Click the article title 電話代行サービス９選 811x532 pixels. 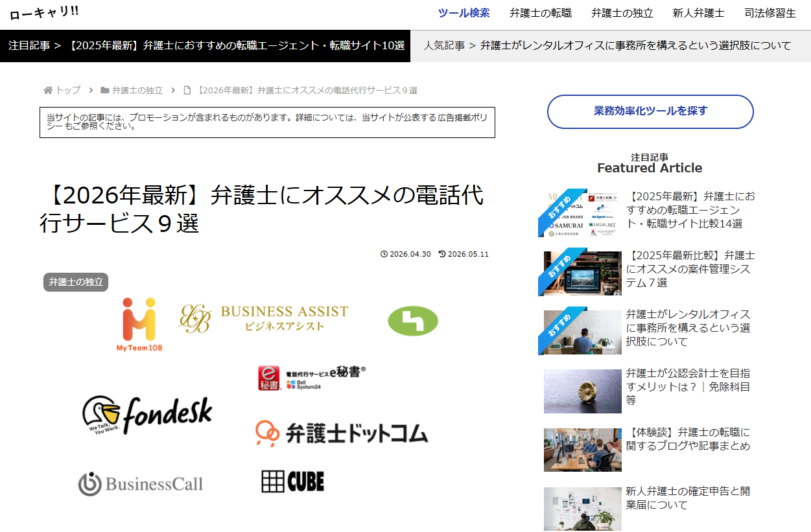[261, 208]
